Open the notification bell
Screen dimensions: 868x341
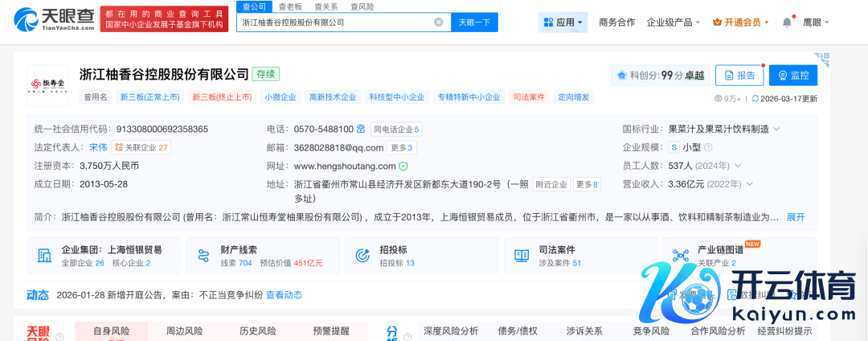[787, 23]
